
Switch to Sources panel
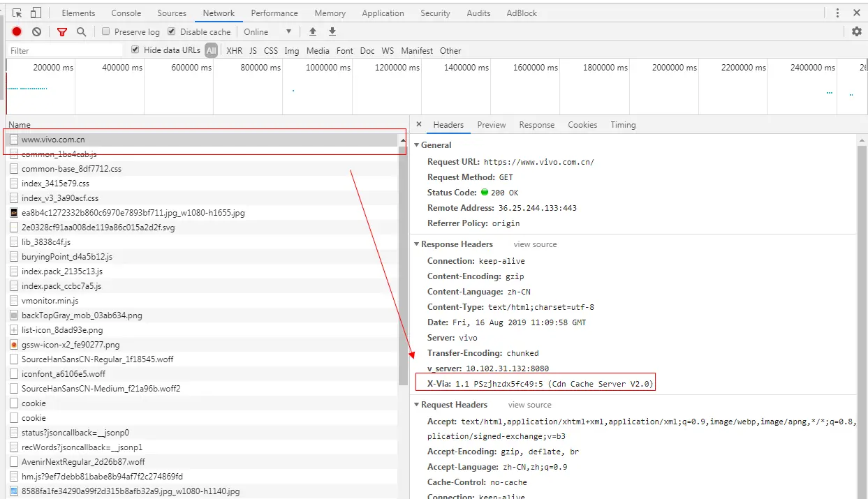[x=172, y=13]
